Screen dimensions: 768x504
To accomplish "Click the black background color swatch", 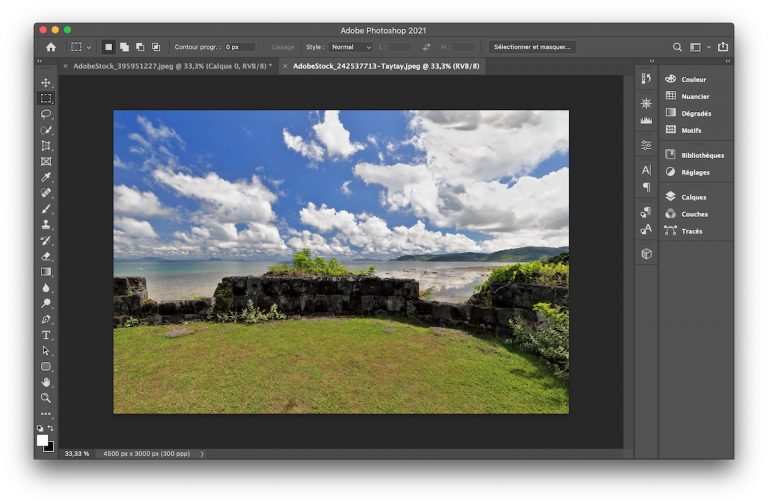I will coord(50,448).
